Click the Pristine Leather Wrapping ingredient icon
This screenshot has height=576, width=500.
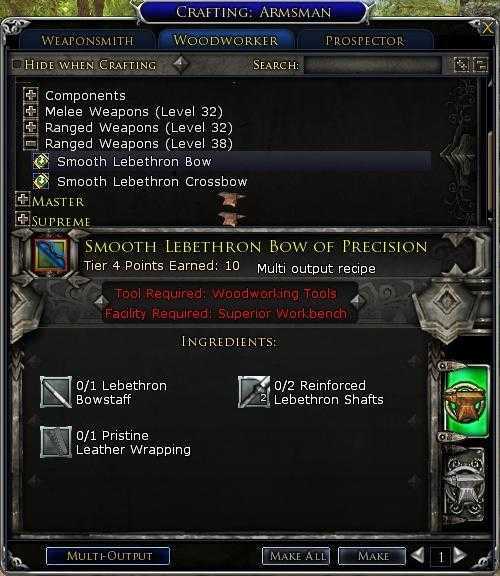pyautogui.click(x=55, y=442)
